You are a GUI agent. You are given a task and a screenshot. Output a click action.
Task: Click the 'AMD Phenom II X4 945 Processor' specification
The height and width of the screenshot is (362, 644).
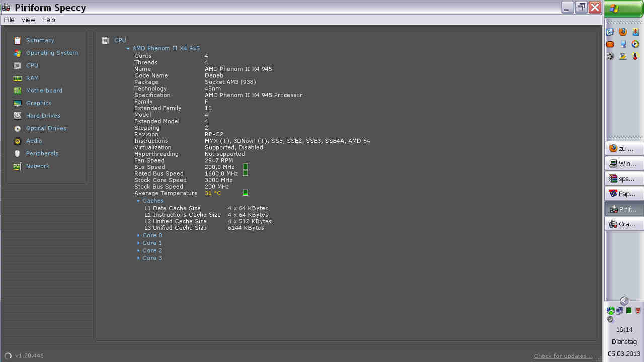coord(254,95)
